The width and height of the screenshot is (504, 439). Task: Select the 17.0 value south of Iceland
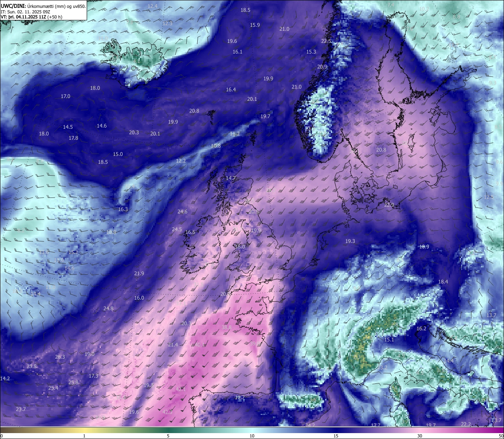click(65, 96)
